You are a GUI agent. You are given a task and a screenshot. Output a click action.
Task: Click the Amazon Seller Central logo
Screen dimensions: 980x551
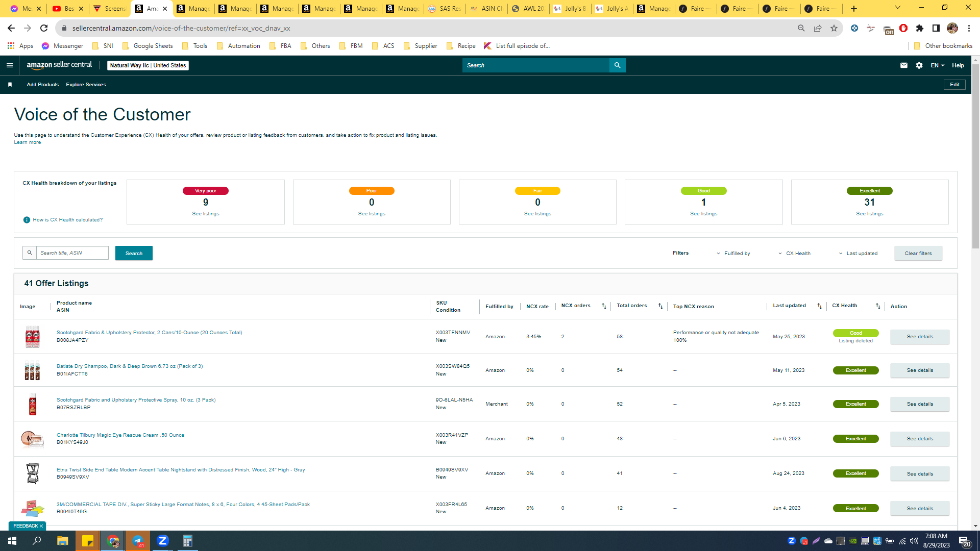click(x=59, y=65)
